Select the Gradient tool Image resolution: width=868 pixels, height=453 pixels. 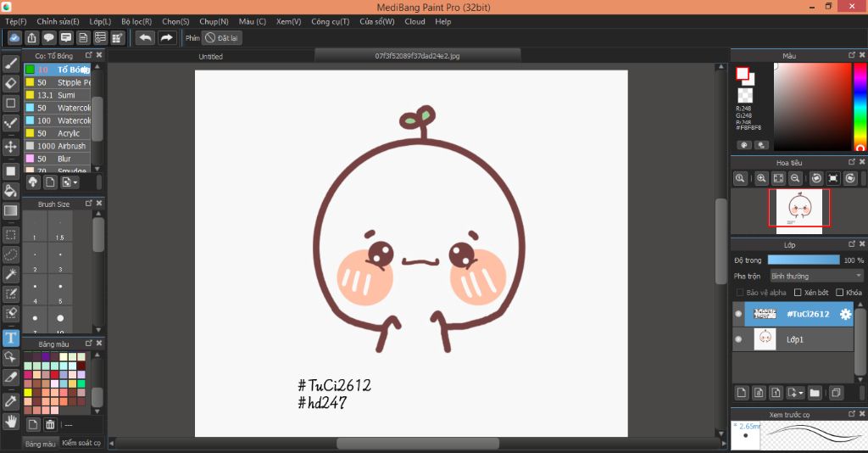[10, 210]
